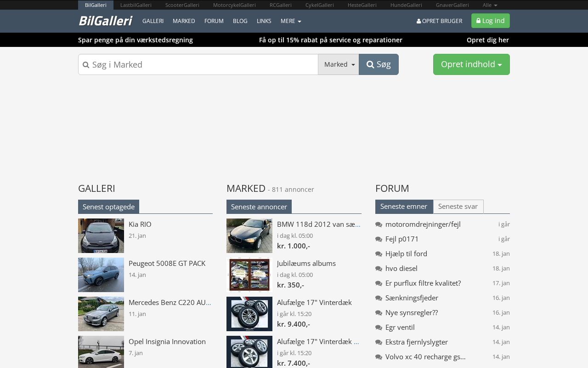Screen dimensions: 588x368
Task: Open the Jubilæums albums ad thumbnail
Action: point(249,275)
